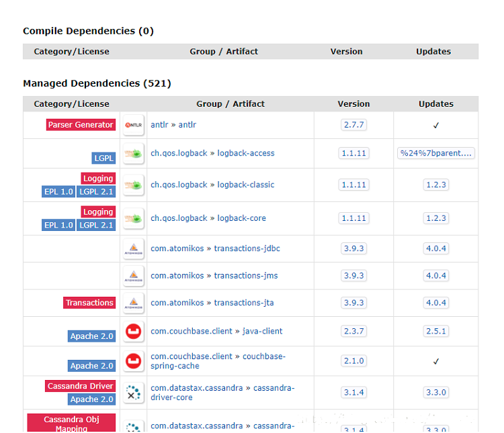The image size is (504, 433).
Task: Click the Atomikos transactions-jdbc icon
Action: (134, 248)
